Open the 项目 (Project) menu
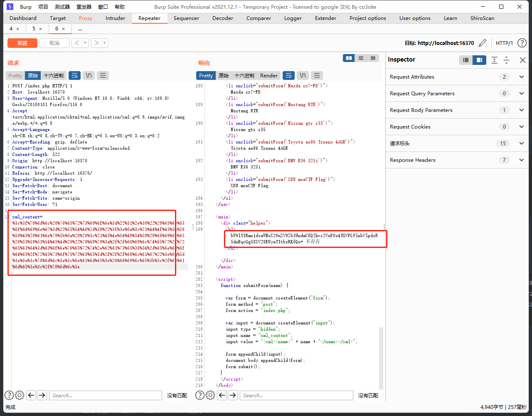 point(43,7)
